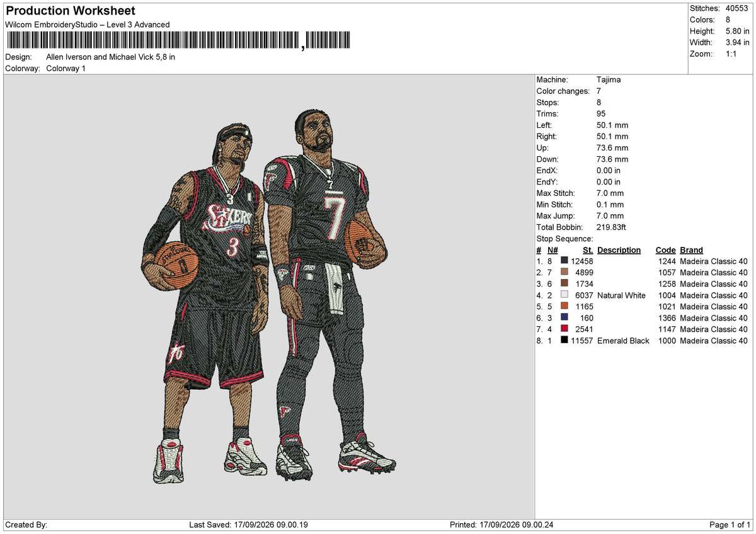Click the 'Natural White' description

tap(621, 295)
